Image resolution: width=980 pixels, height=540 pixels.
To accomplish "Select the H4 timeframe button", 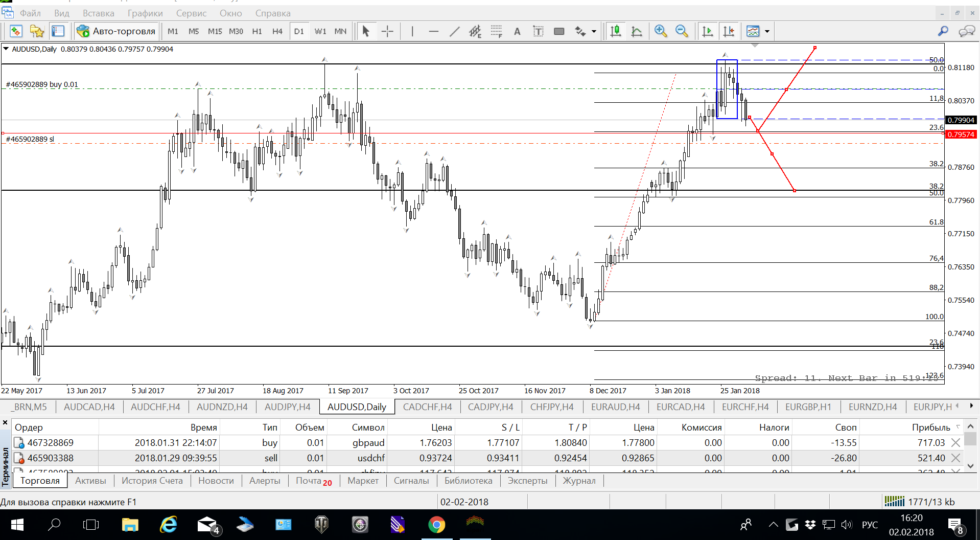I will pyautogui.click(x=277, y=31).
